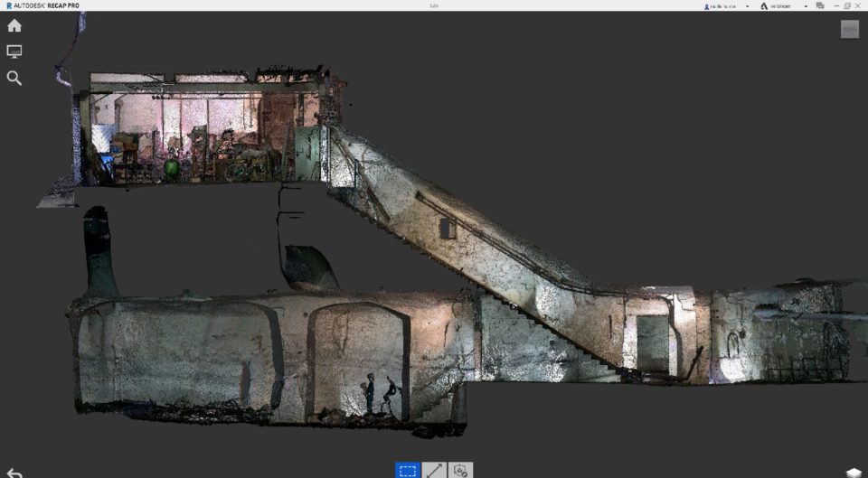
Task: Open the feedback chat icon
Action: [x=820, y=5]
